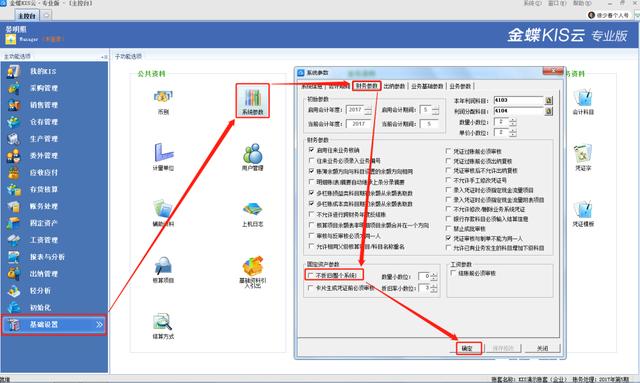Toggle 禁止成批审核 checkbox
The height and width of the screenshot is (383, 640).
(448, 229)
